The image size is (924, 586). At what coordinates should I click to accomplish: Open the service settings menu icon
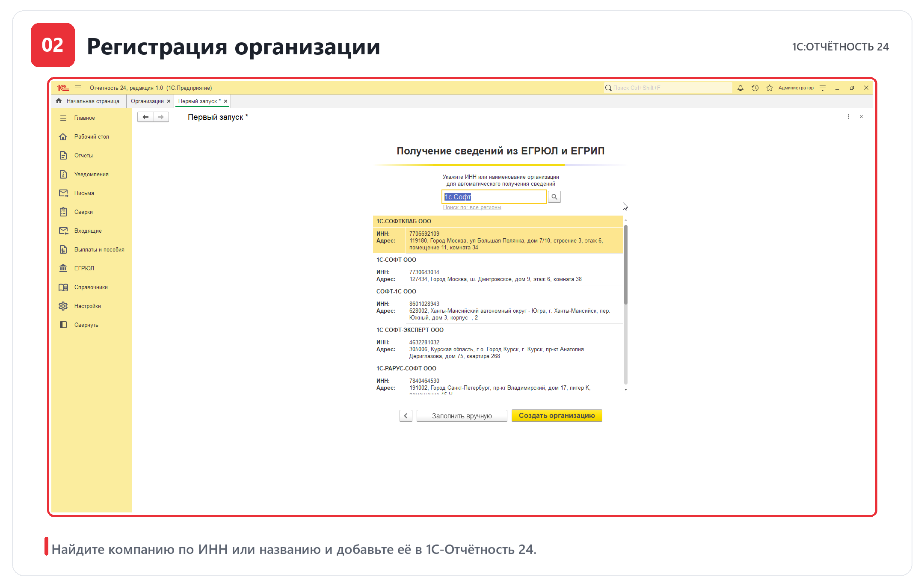[823, 88]
